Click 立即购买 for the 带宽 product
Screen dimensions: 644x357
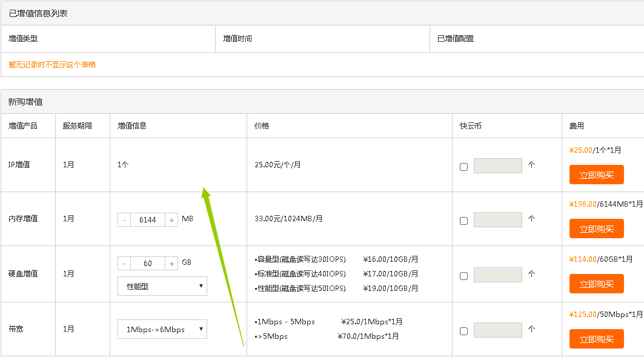(596, 339)
